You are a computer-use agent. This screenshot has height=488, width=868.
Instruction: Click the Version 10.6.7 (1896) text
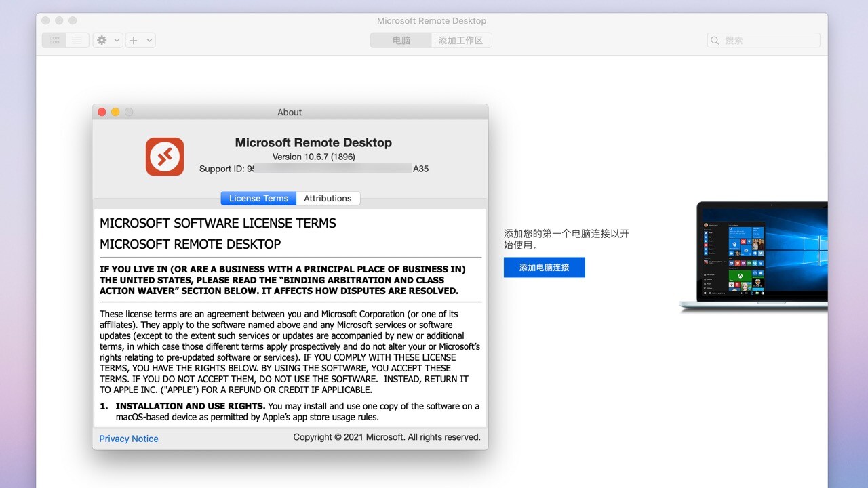point(313,157)
